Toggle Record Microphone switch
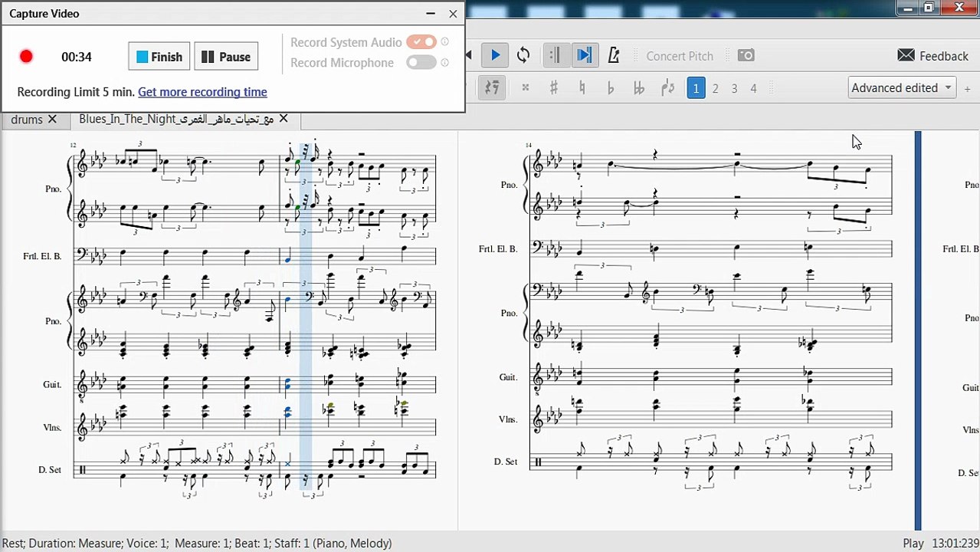 click(421, 63)
